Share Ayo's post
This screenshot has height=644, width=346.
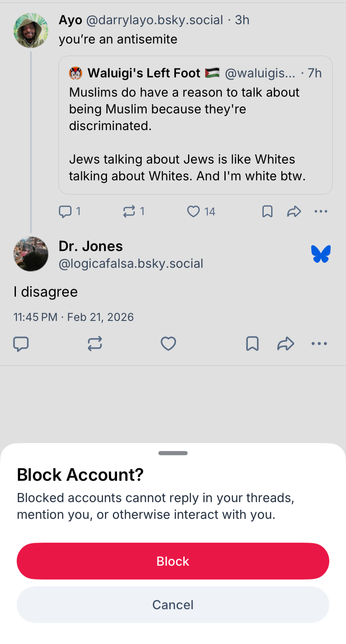[x=294, y=212]
